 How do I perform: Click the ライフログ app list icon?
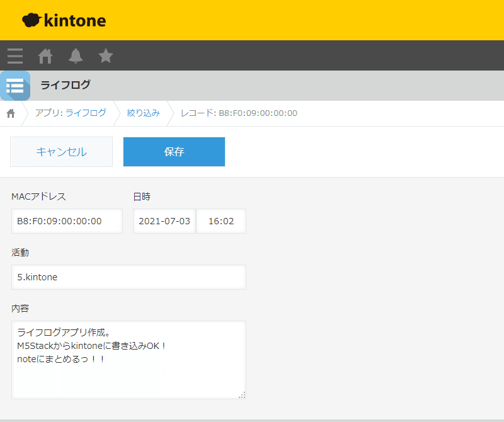pos(15,86)
